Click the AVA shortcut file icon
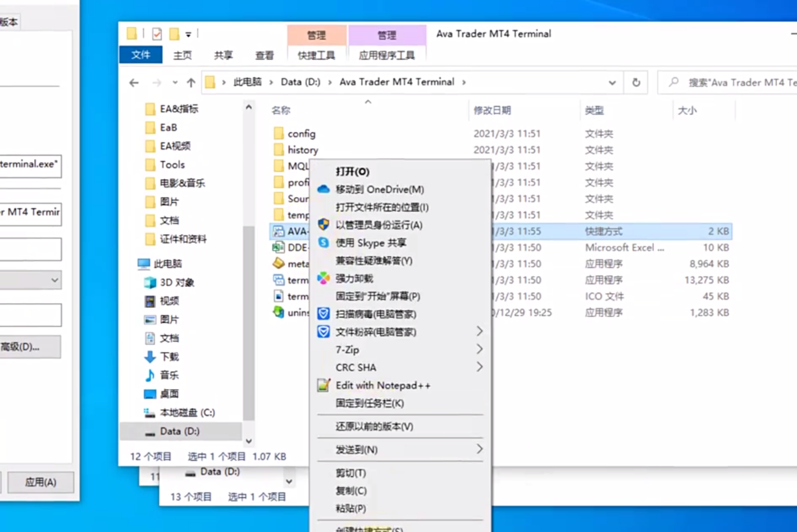Screen dimensions: 797x532 pos(279,231)
